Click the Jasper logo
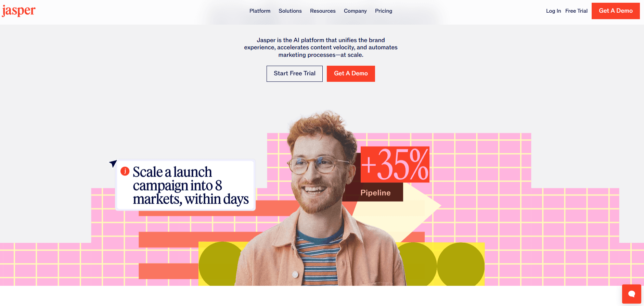Viewport: 644px width, 306px height. 19,11
